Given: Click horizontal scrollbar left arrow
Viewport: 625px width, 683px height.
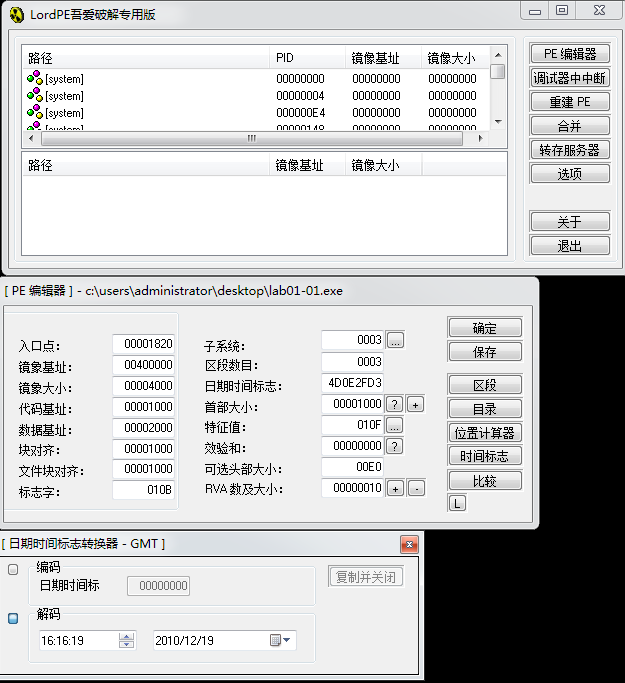Looking at the screenshot, I should [30, 139].
